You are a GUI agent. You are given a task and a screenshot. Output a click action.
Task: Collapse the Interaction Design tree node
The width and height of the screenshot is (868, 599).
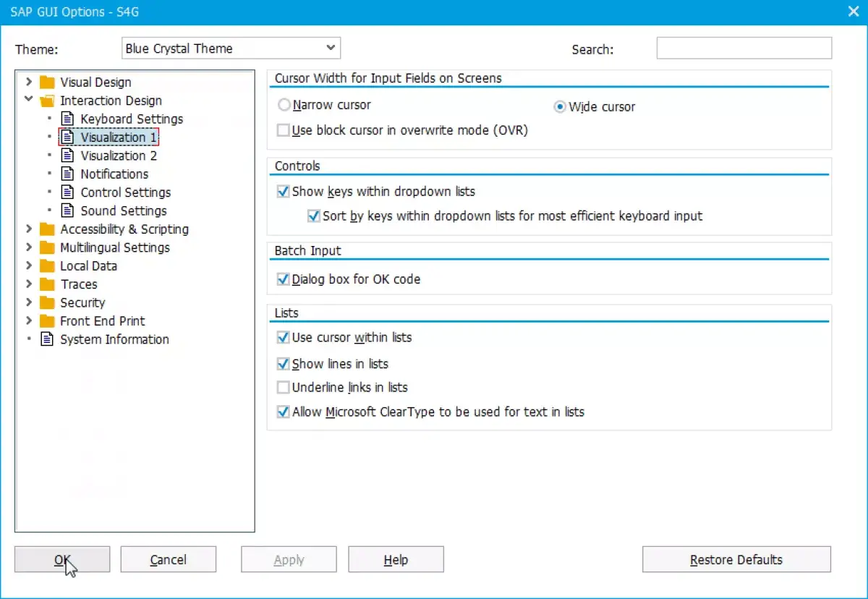29,100
